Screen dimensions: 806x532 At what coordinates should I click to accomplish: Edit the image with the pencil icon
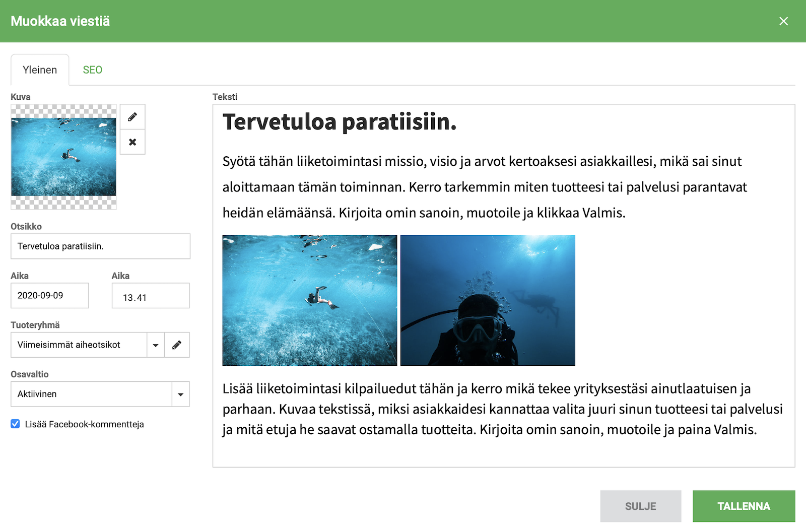click(132, 117)
